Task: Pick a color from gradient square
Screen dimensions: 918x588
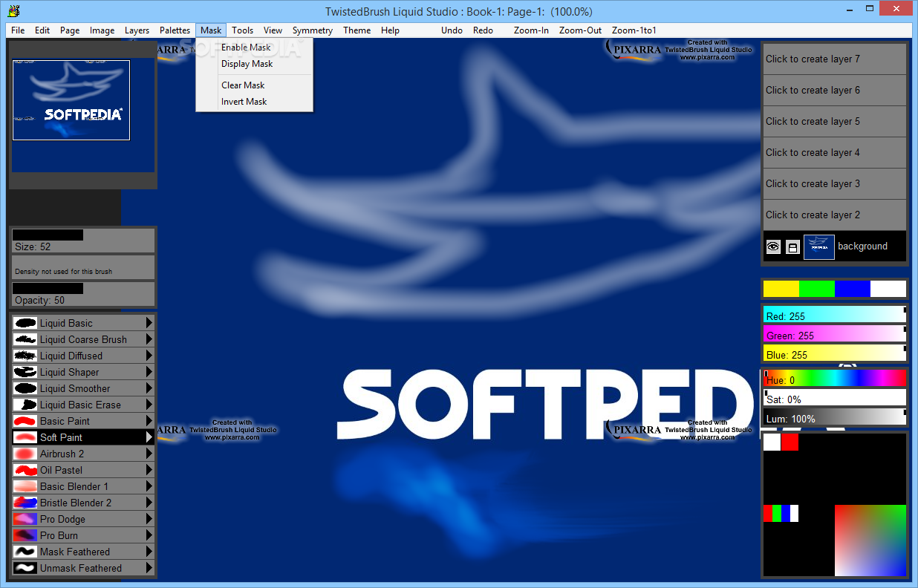Action: click(870, 540)
